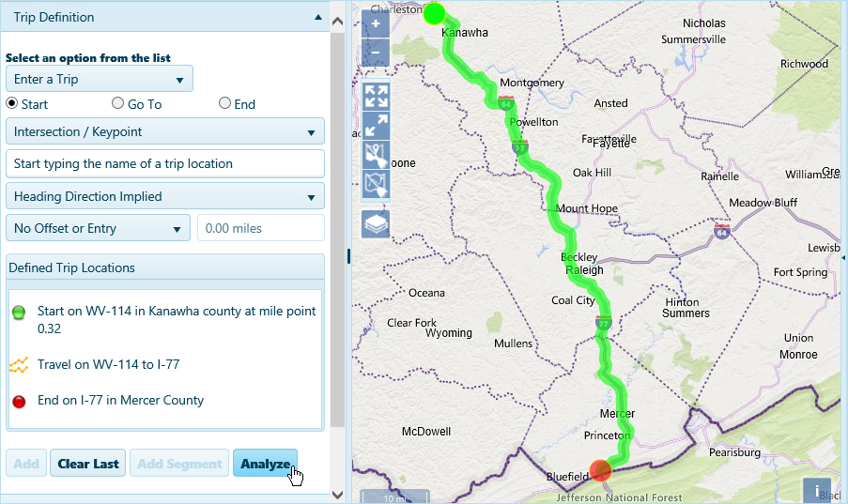Zoom out on the map

coord(375,51)
